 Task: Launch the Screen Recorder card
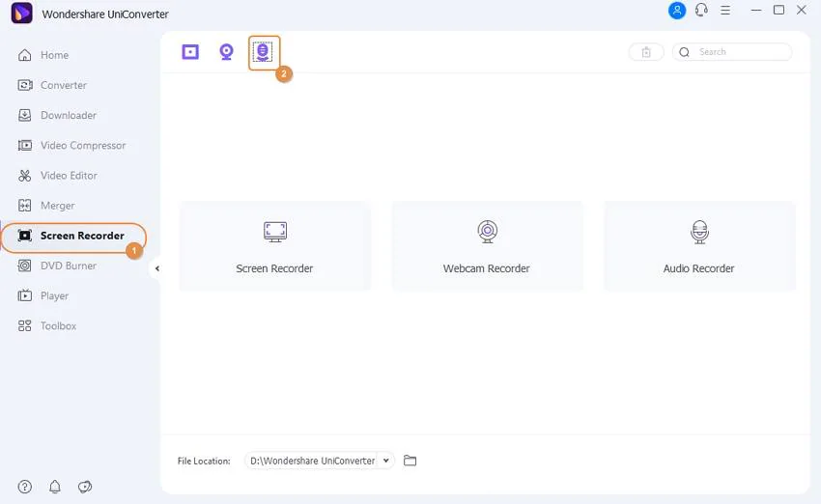[x=275, y=246]
